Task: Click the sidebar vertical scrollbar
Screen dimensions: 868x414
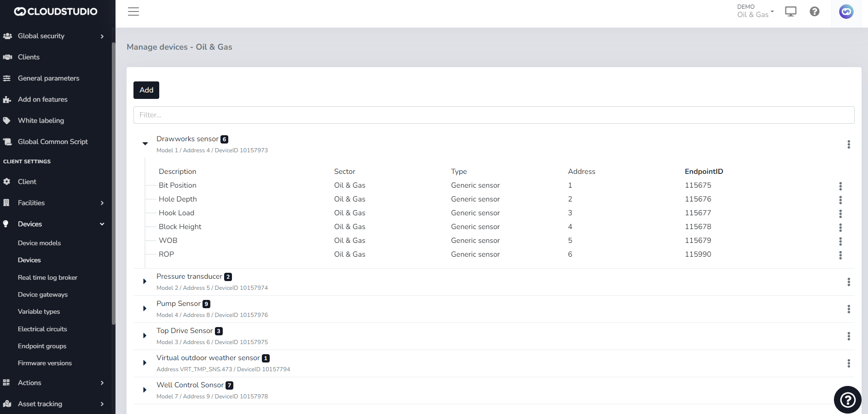Action: (113, 184)
